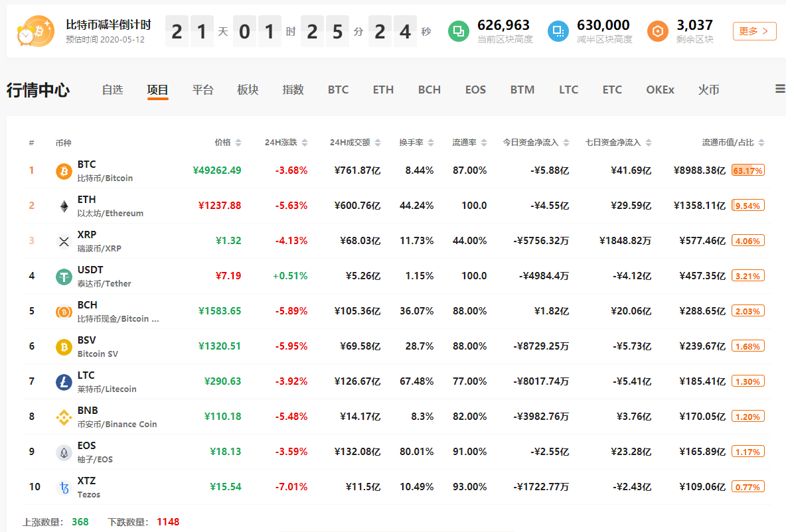The image size is (786, 532).
Task: Switch to the EOS market tab
Action: (x=475, y=90)
